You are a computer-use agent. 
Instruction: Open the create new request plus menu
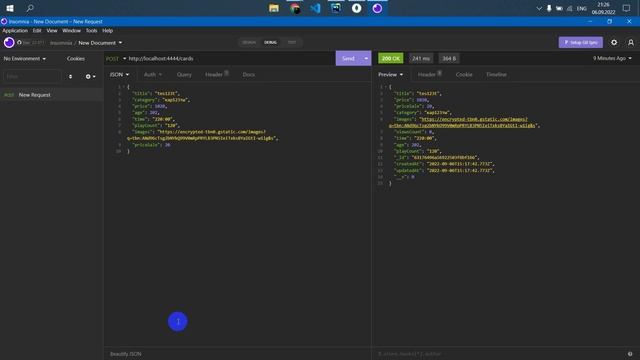coord(90,76)
